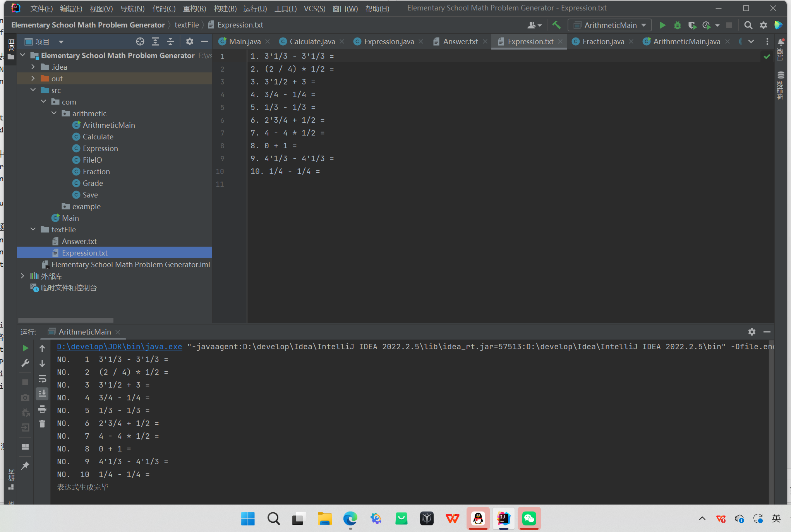
Task: Toggle soft-wrap in run console
Action: [x=42, y=379]
